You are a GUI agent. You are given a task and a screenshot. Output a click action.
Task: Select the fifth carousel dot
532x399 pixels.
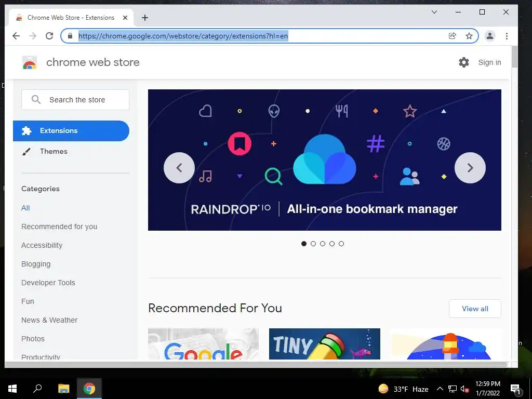[341, 244]
